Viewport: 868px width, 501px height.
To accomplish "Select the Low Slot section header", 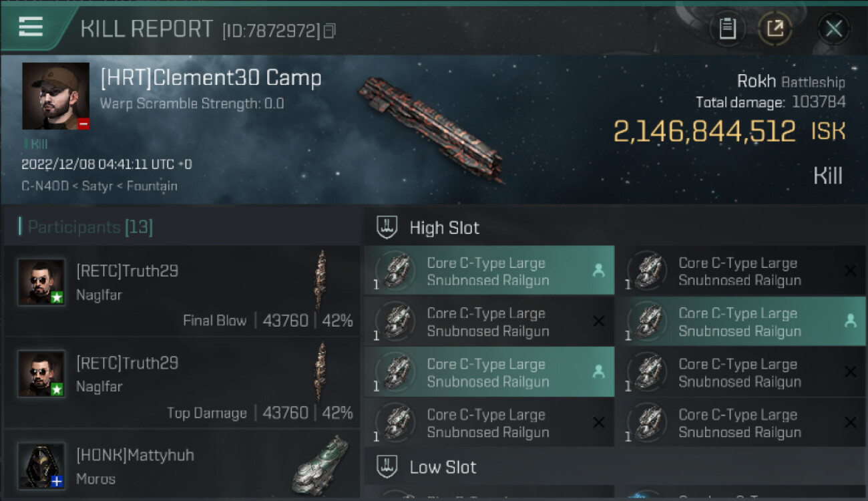I will [443, 467].
